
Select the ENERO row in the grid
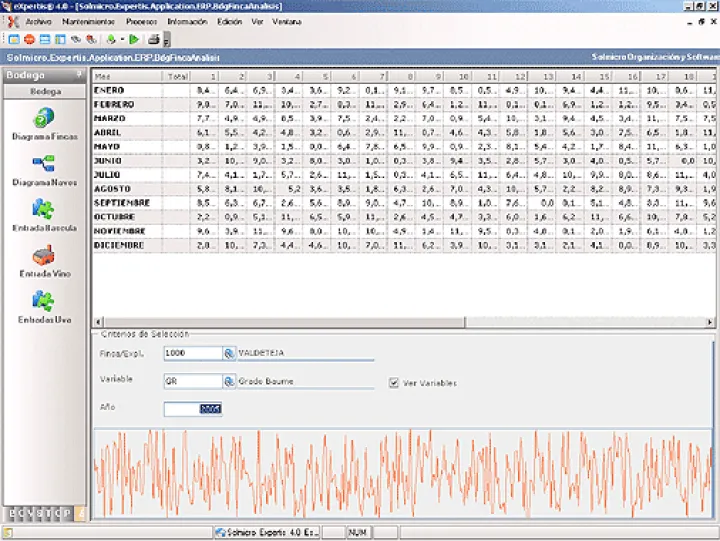pos(109,90)
